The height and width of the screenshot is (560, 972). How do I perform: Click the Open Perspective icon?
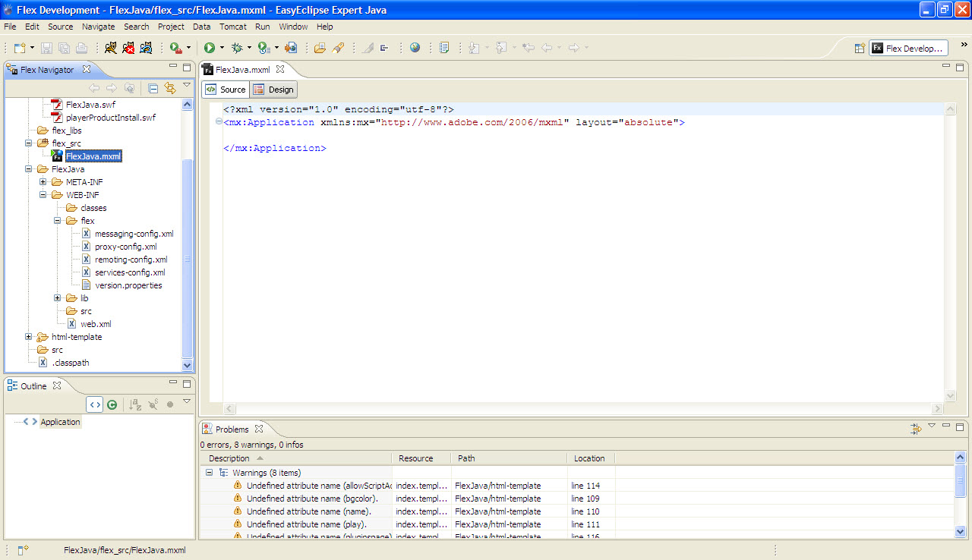(x=860, y=48)
